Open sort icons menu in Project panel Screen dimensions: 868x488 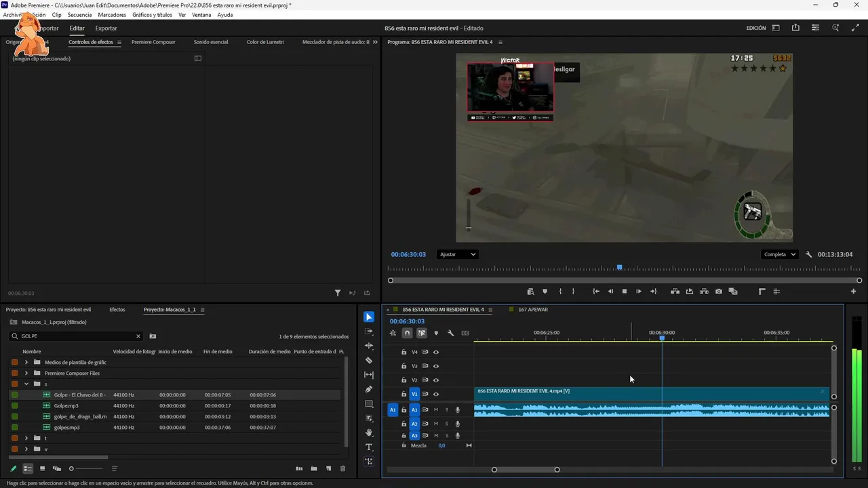point(115,468)
